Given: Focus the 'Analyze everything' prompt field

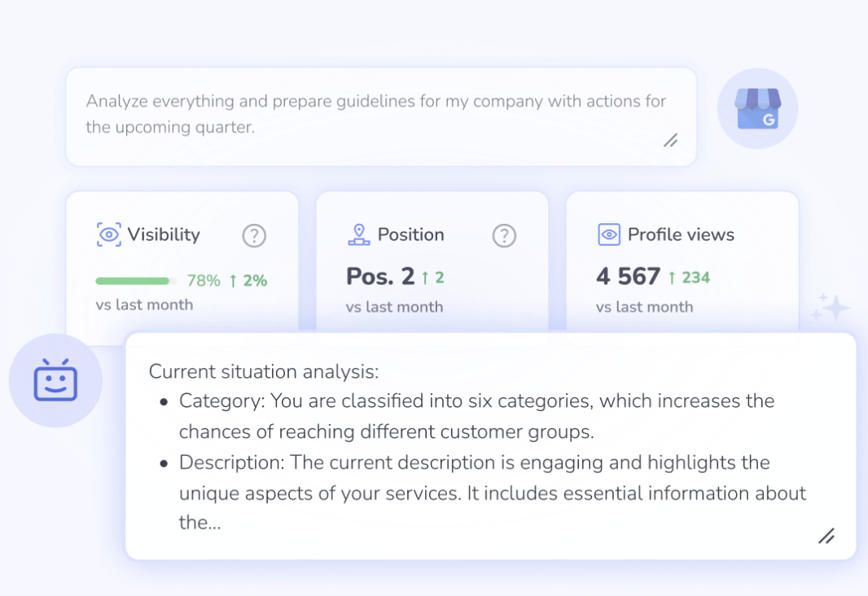Looking at the screenshot, I should (381, 116).
